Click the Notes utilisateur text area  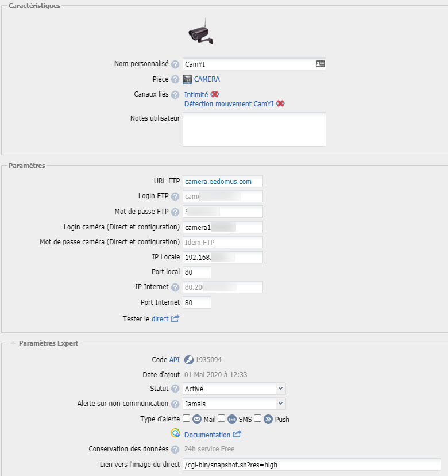point(254,129)
